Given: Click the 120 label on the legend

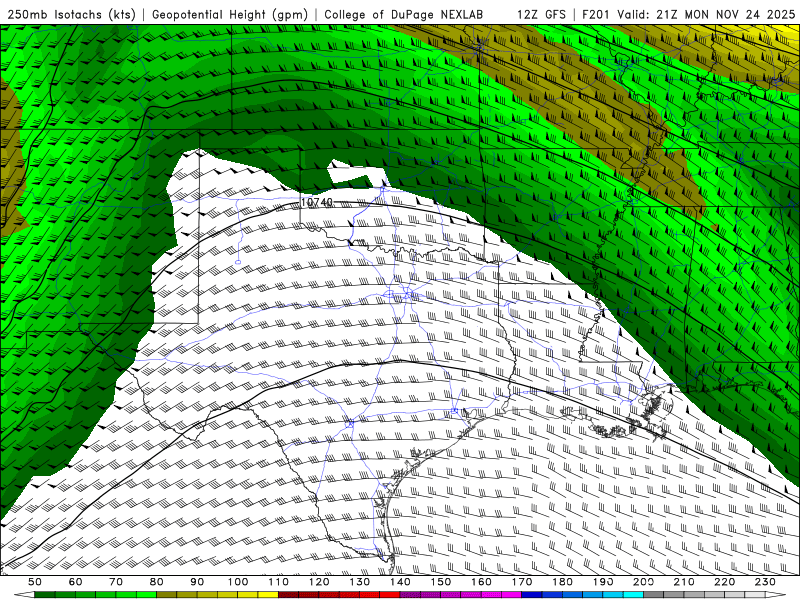Looking at the screenshot, I should click(x=319, y=582).
